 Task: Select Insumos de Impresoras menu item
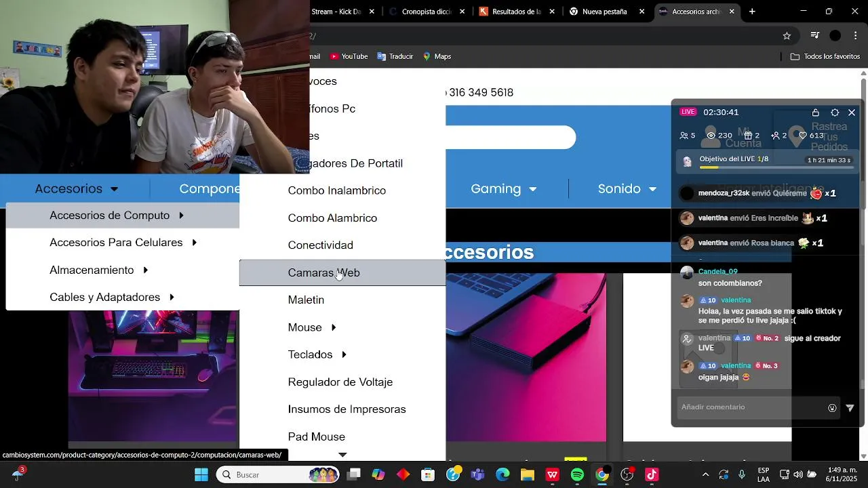coord(342,409)
